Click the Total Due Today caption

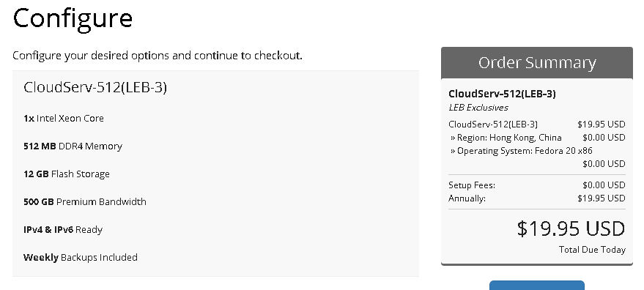pos(592,250)
